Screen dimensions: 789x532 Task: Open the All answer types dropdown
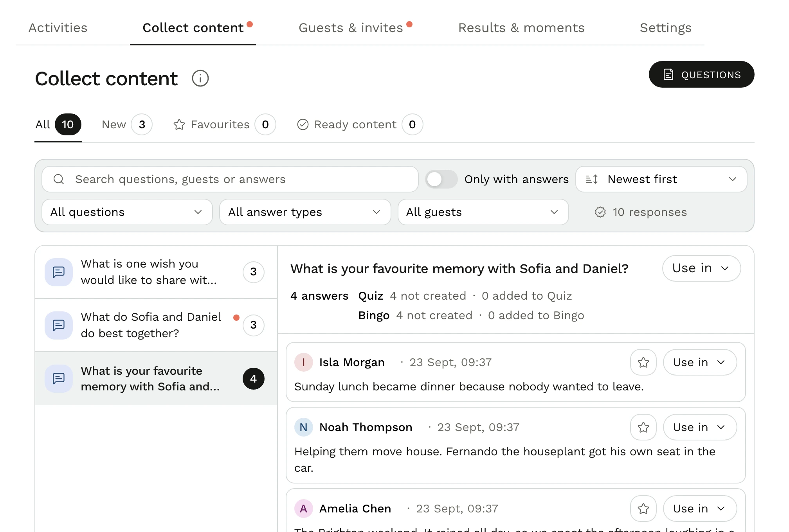click(x=305, y=212)
